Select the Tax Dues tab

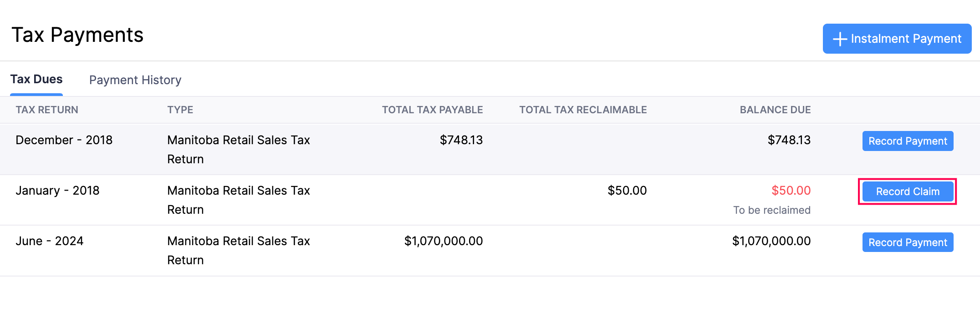click(x=36, y=79)
